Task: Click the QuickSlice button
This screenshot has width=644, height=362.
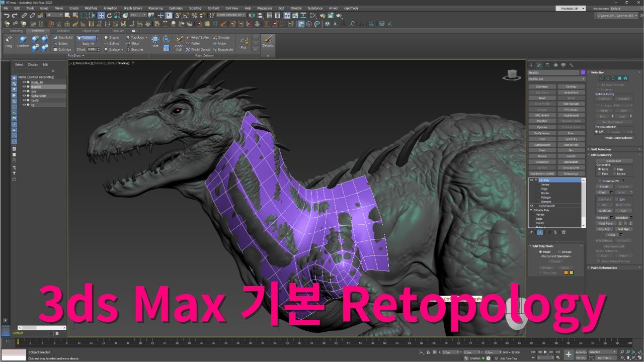Action: point(605,211)
